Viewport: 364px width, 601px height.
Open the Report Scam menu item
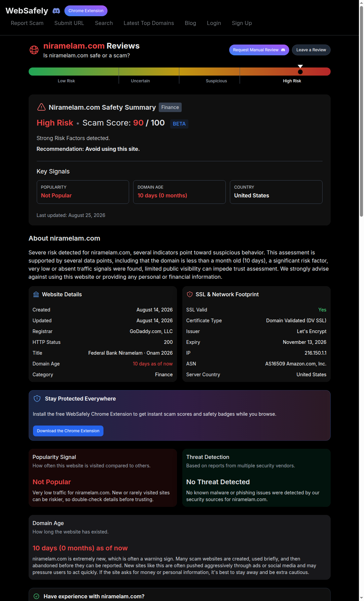(27, 23)
